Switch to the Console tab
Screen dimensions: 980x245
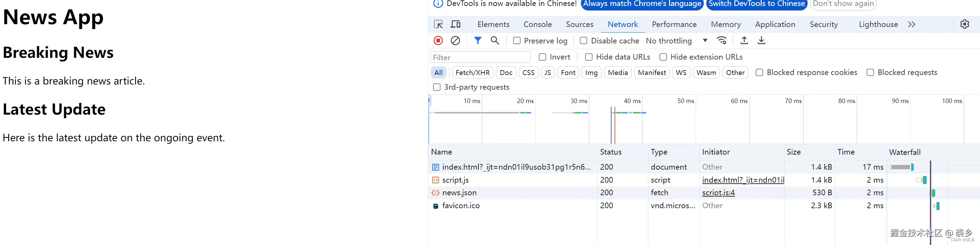537,24
